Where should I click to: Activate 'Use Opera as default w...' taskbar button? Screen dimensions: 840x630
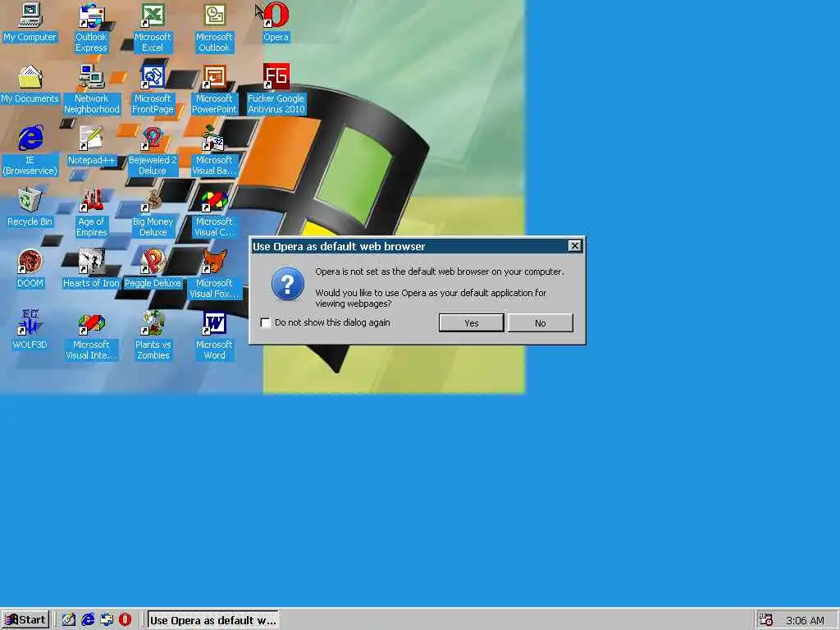coord(212,620)
